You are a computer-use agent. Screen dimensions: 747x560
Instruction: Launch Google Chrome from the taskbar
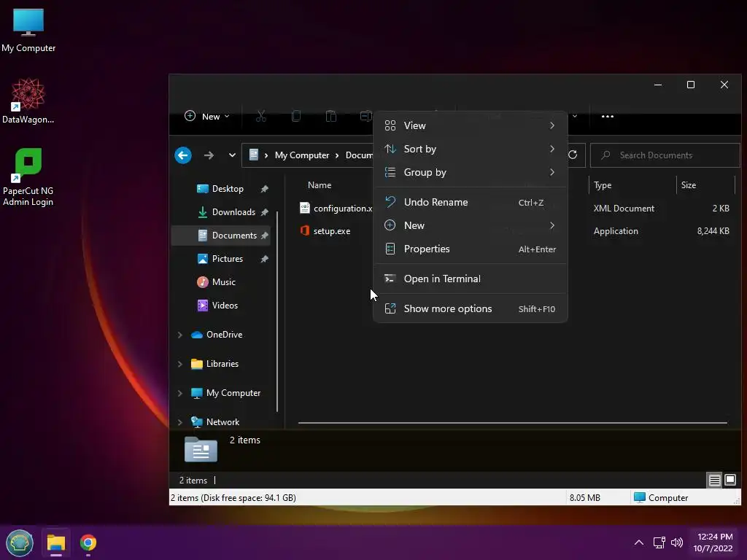(x=88, y=542)
